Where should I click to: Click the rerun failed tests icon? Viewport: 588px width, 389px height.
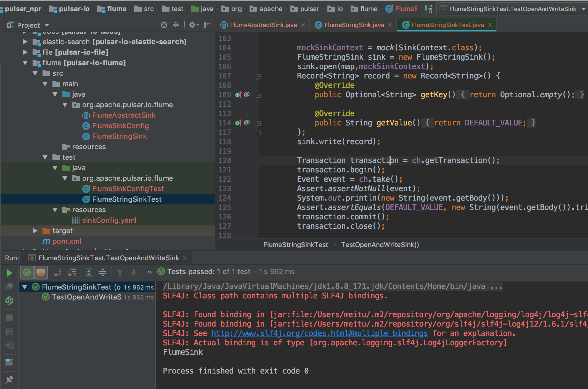[x=9, y=287]
